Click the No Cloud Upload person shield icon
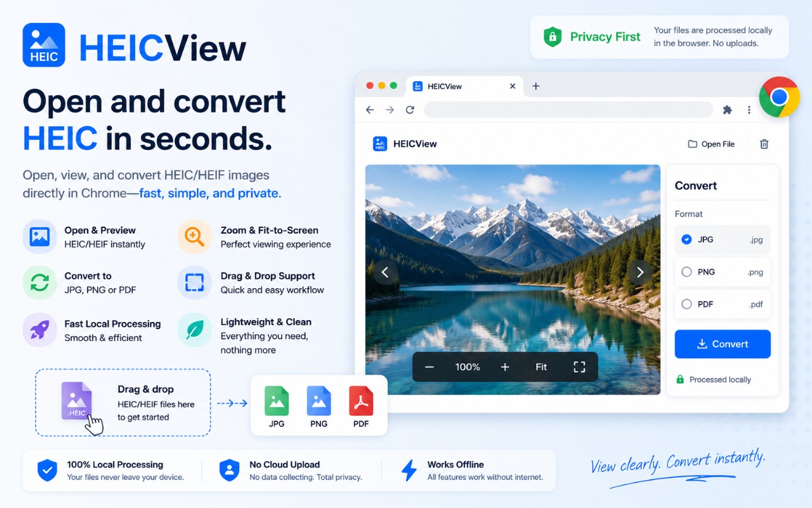812x508 pixels. pos(229,471)
